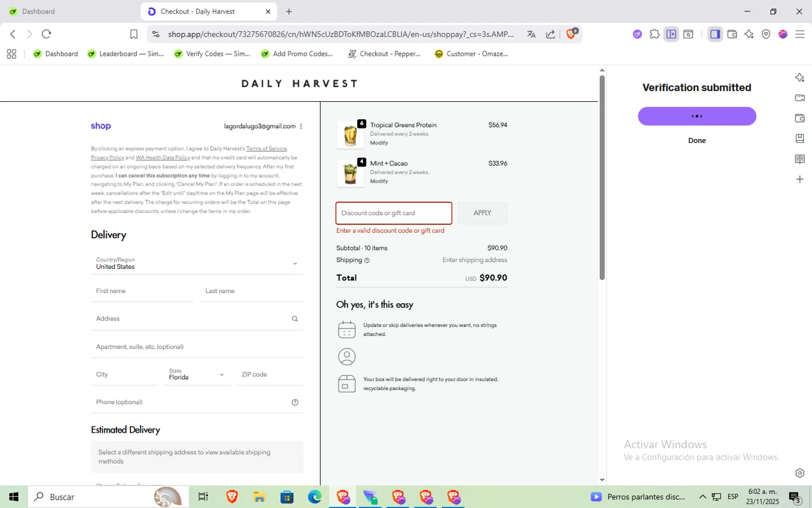This screenshot has width=812, height=508.
Task: Click the translate page icon
Action: click(x=531, y=34)
